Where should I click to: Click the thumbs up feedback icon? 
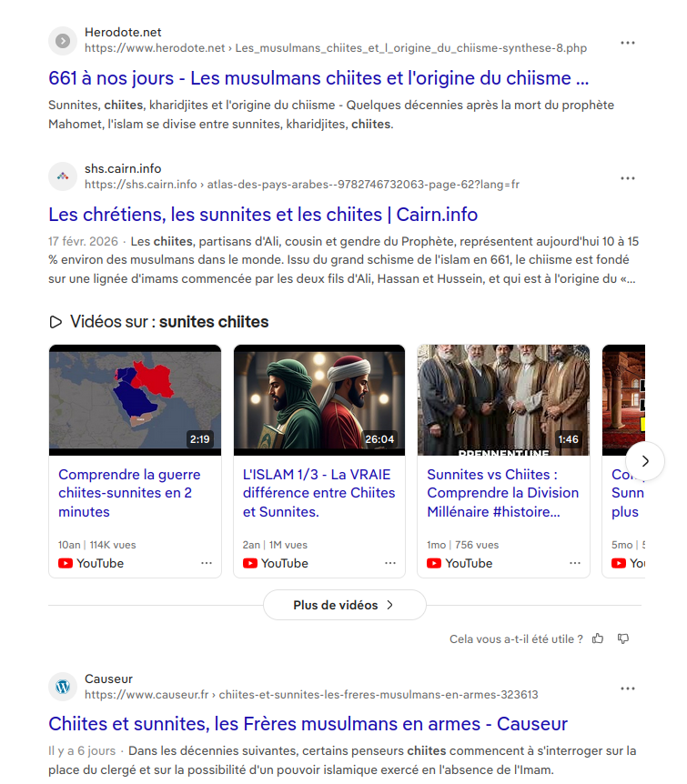coord(598,638)
